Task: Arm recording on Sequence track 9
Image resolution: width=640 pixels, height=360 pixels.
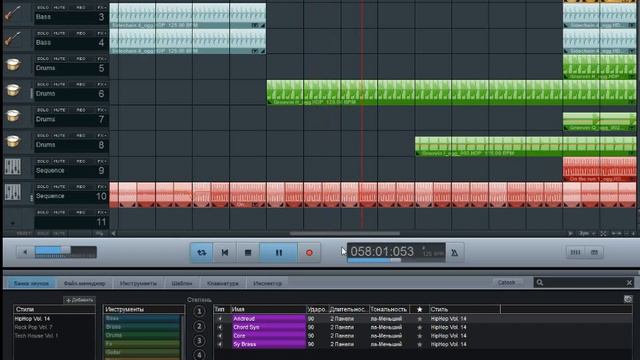Action: tap(81, 161)
